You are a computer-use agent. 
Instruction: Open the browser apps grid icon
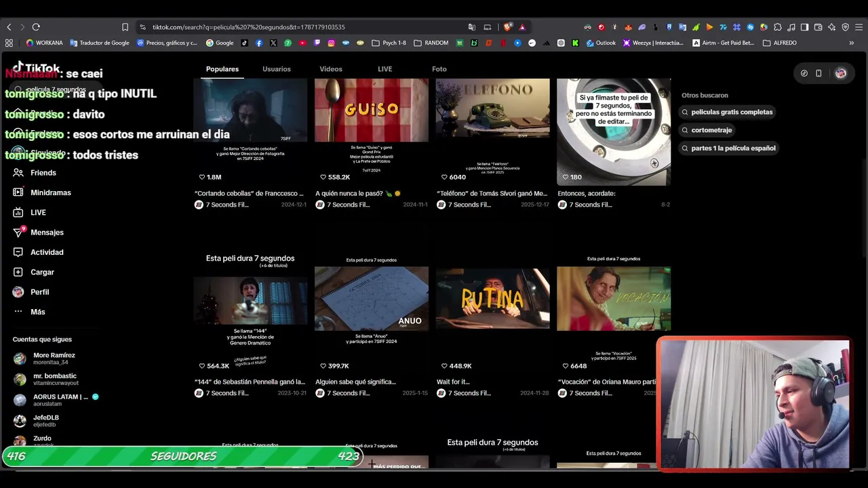9,43
